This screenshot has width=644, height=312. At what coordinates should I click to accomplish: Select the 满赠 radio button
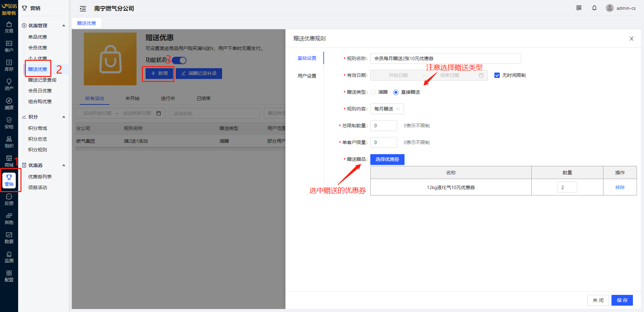(x=373, y=92)
